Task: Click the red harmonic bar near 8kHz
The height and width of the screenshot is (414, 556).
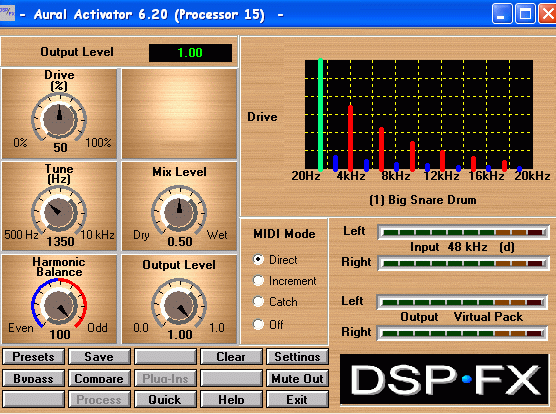Action: coord(382,149)
